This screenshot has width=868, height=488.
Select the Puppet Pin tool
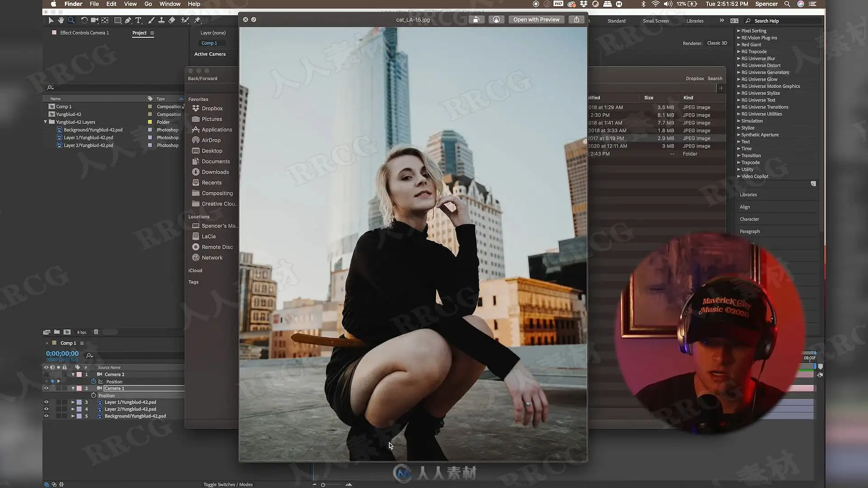pos(197,20)
